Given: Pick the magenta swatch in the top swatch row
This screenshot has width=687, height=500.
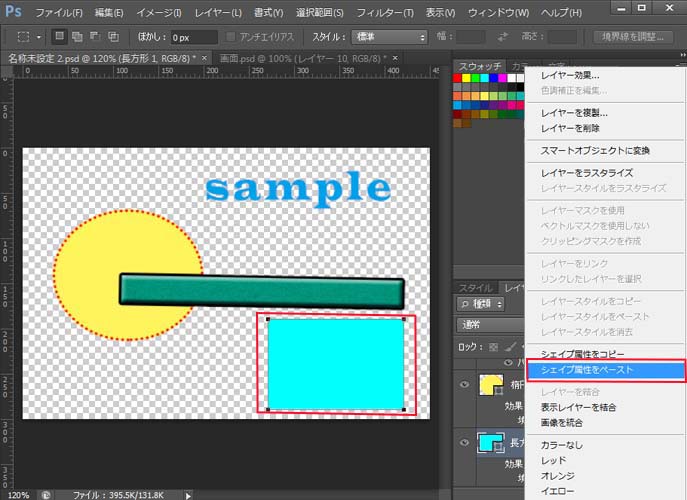Looking at the screenshot, I should pos(502,78).
